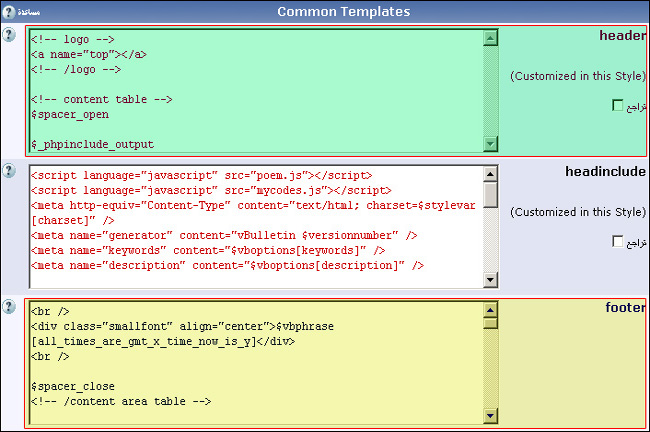Enable the revert checkbox for the headinclude template
This screenshot has height=432, width=650.
[x=617, y=241]
